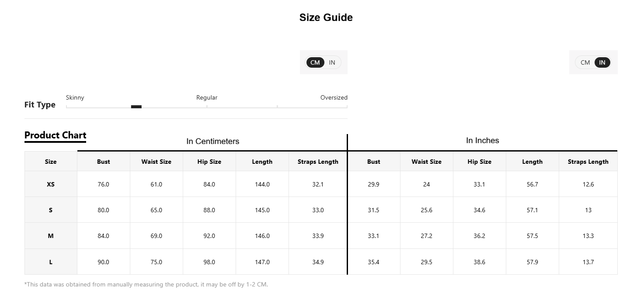Viewport: 644px width, 307px height.
Task: Switch left unit toggle to IN
Action: pyautogui.click(x=332, y=62)
